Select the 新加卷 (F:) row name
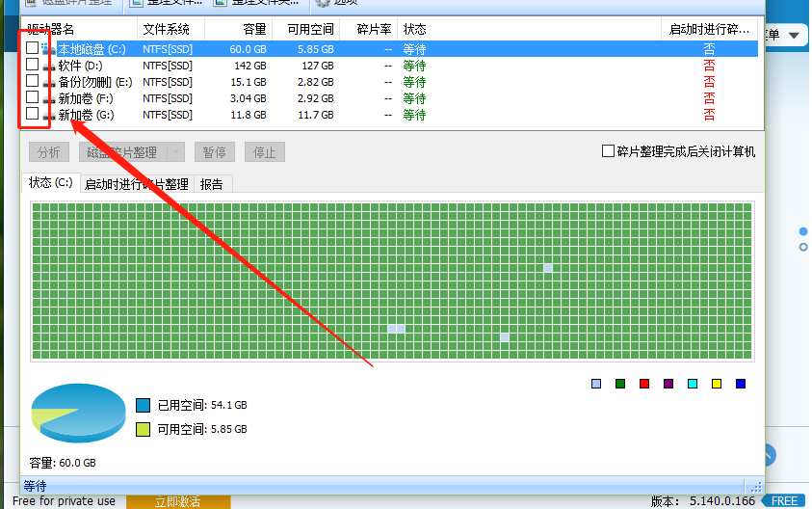This screenshot has height=509, width=812. (x=86, y=98)
